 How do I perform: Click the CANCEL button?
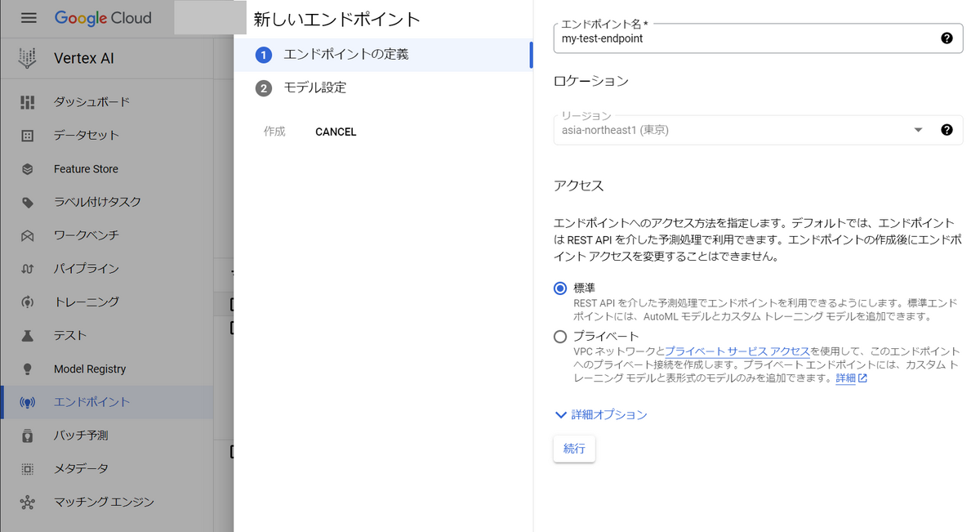point(336,132)
